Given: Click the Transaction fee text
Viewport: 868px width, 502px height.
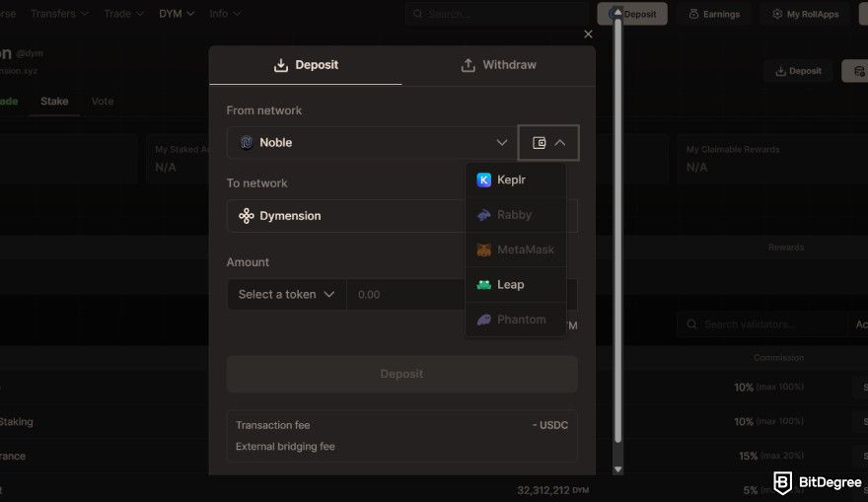Looking at the screenshot, I should tap(272, 425).
